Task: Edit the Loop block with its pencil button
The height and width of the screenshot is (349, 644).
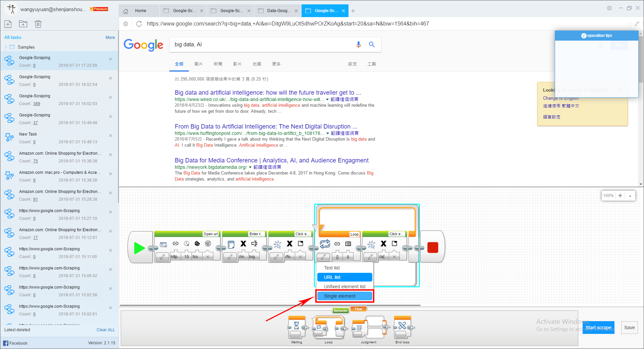Action: click(323, 257)
